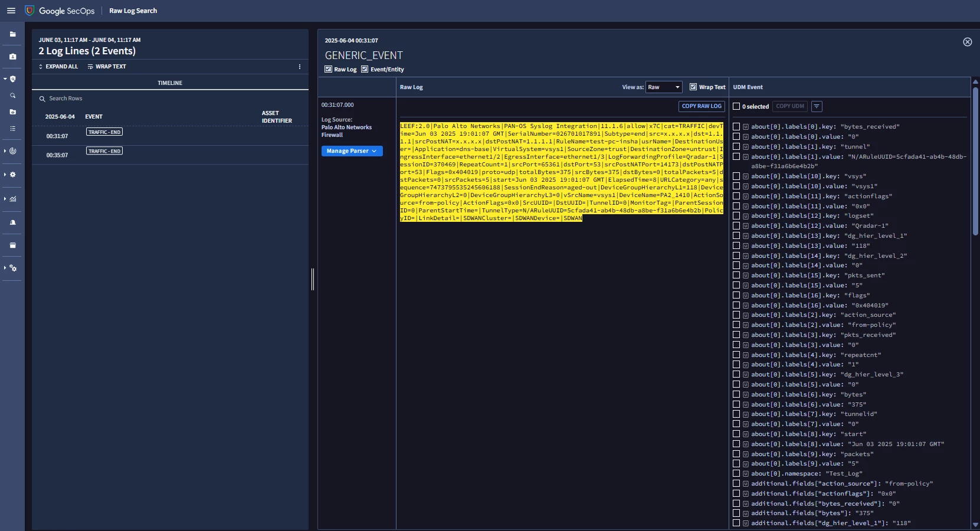
Task: Click the 2025-06-04 date column header
Action: click(60, 117)
